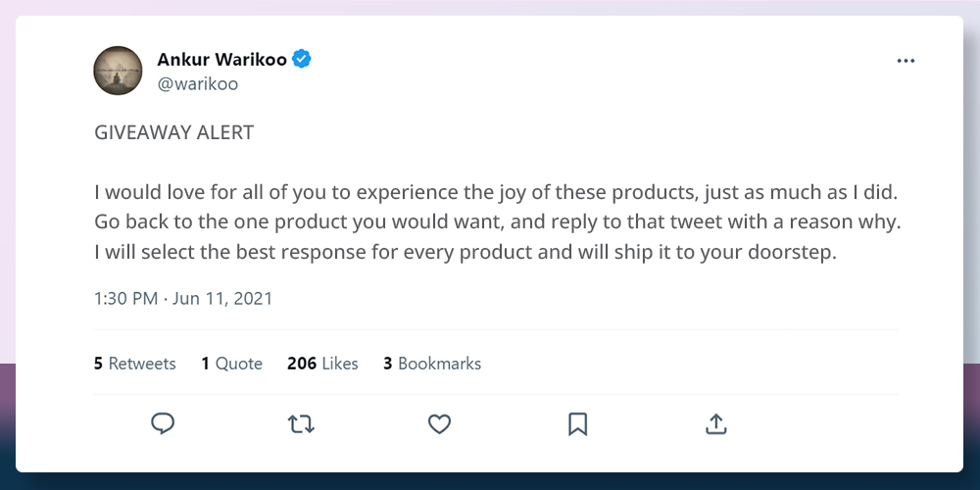Viewport: 980px width, 490px height.
Task: Click the line starting "Go back to"
Action: coord(497,221)
